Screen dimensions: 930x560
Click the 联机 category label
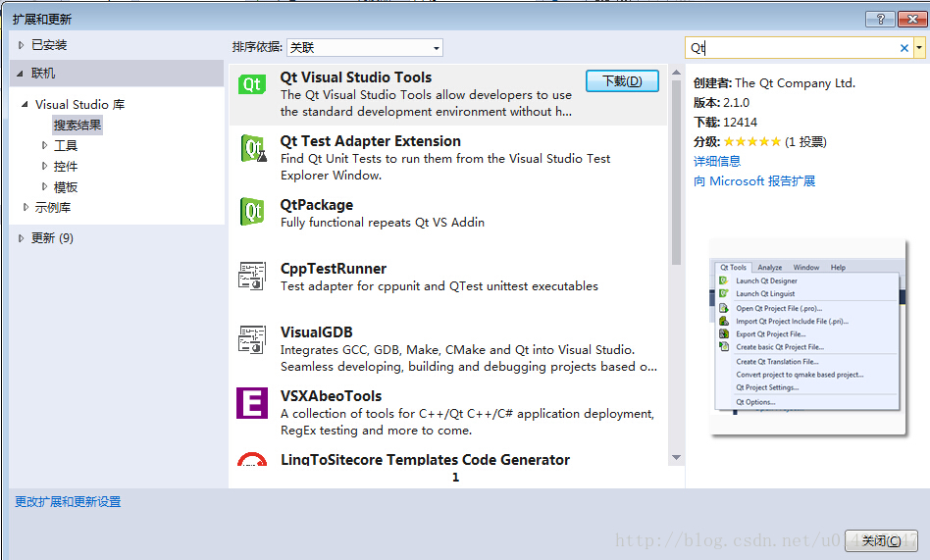click(x=43, y=74)
